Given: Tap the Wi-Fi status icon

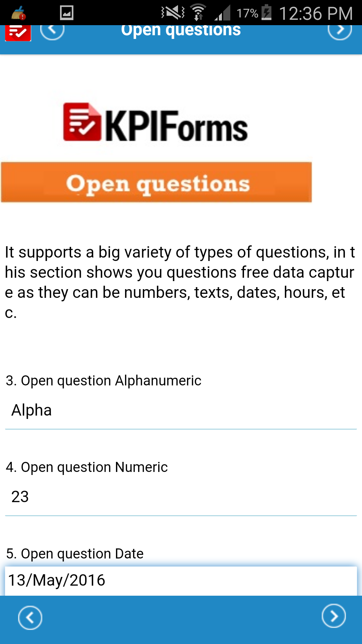Looking at the screenshot, I should click(198, 13).
